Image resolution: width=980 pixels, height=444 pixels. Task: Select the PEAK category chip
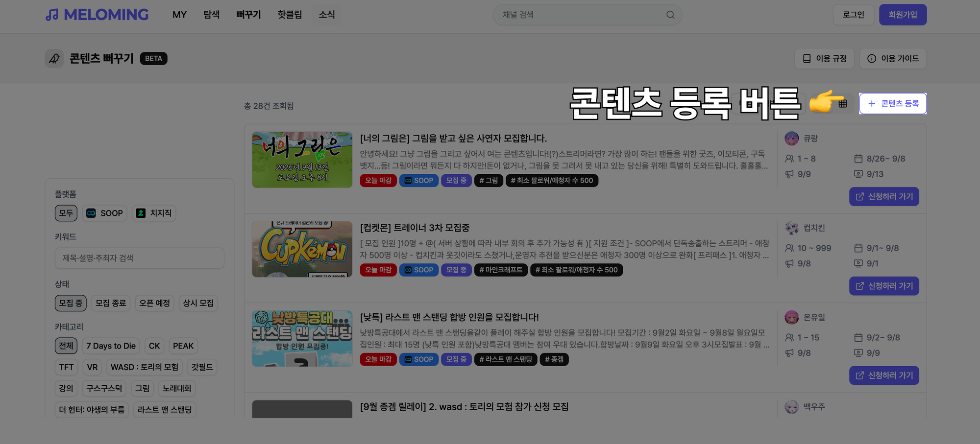(183, 346)
